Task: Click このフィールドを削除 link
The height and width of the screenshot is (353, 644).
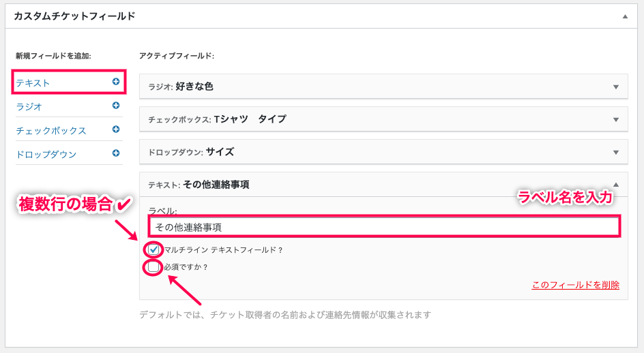Action: coord(575,285)
